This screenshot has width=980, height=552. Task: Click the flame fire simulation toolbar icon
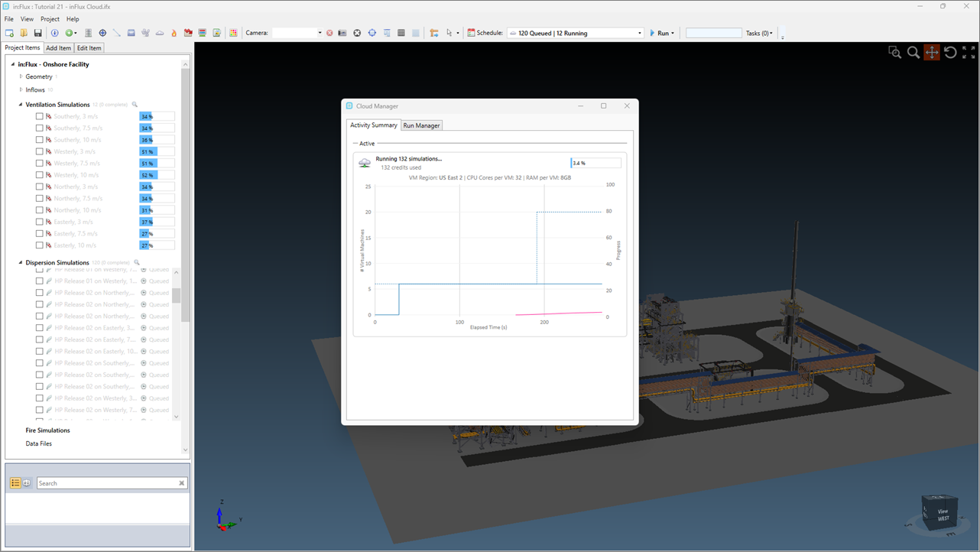point(174,33)
